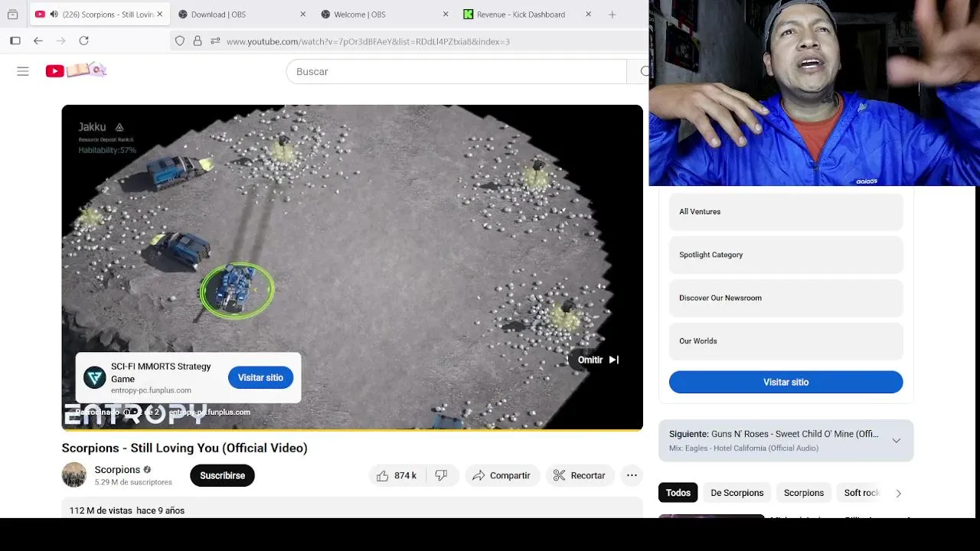Go to YouTube home via logo

pyautogui.click(x=75, y=70)
